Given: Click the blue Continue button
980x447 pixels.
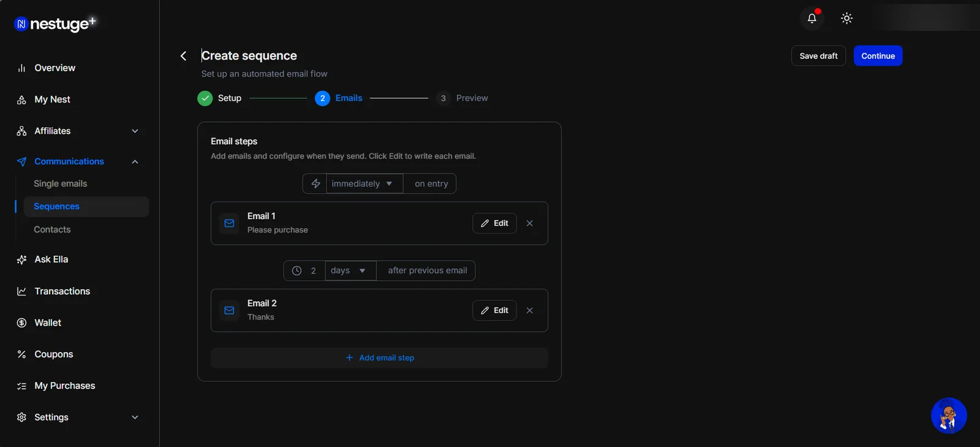Looking at the screenshot, I should [878, 56].
